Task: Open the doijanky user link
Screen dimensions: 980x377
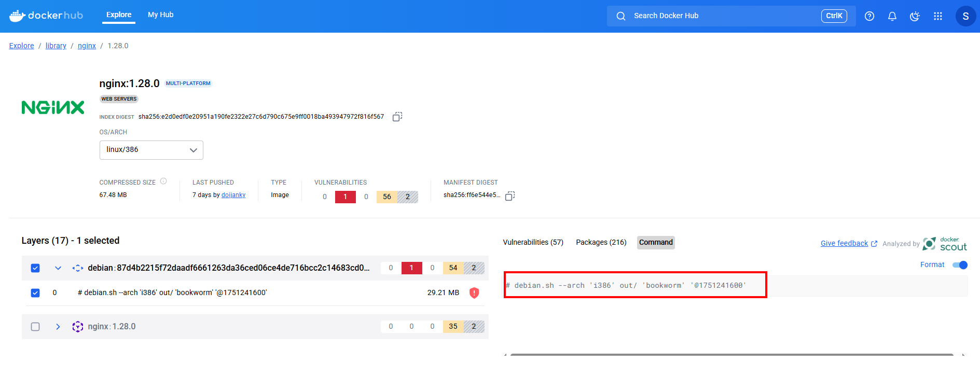Action: tap(233, 195)
